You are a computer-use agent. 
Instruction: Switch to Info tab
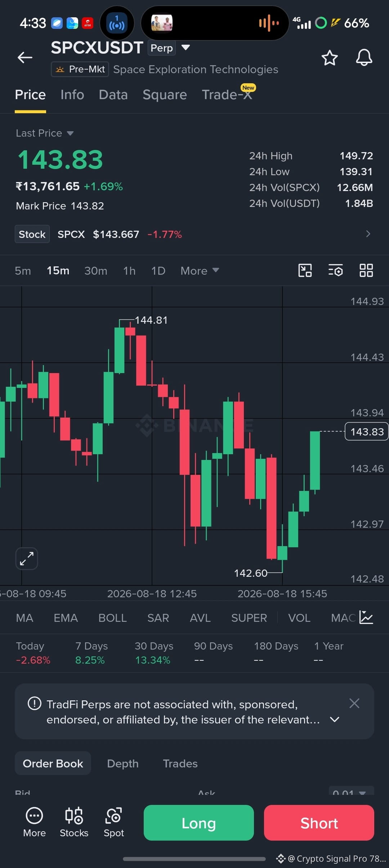point(72,95)
